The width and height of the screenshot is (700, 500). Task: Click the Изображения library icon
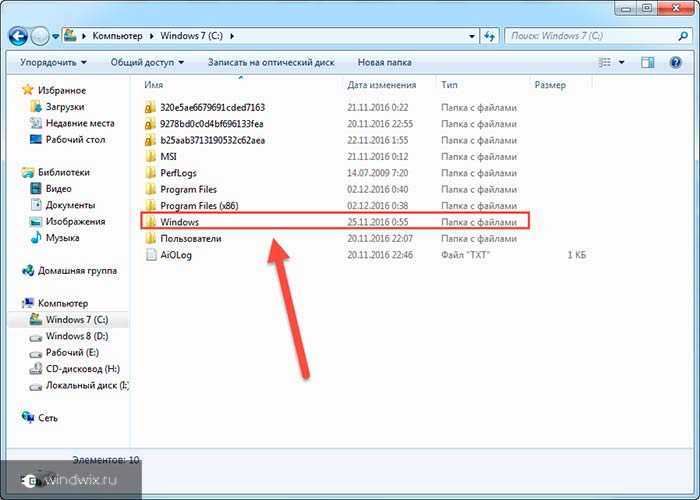(x=36, y=221)
